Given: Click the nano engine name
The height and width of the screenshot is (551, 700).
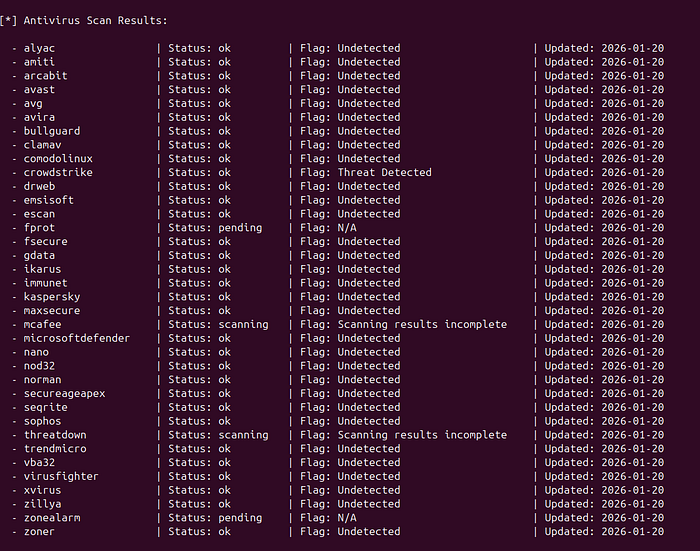Looking at the screenshot, I should (x=36, y=352).
